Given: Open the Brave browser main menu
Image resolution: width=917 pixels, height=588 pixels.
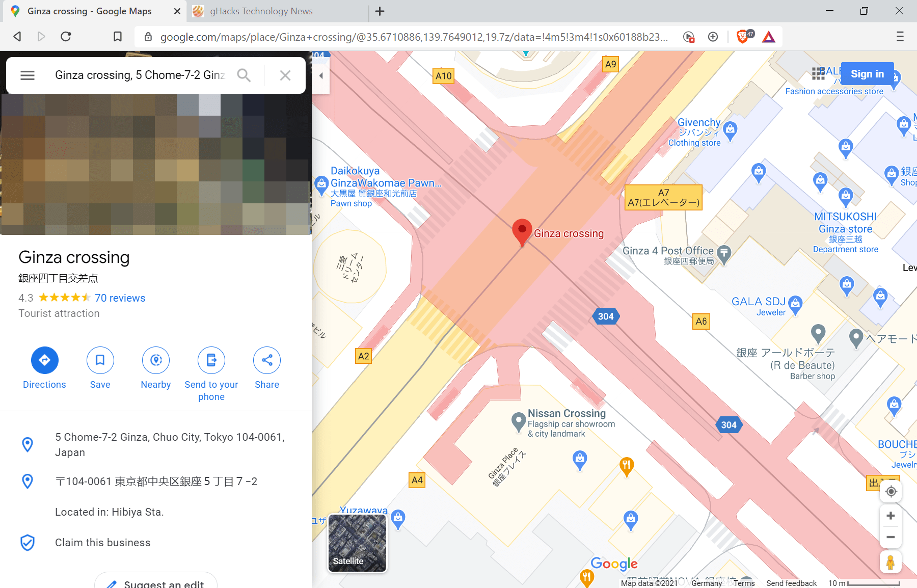Looking at the screenshot, I should point(900,37).
